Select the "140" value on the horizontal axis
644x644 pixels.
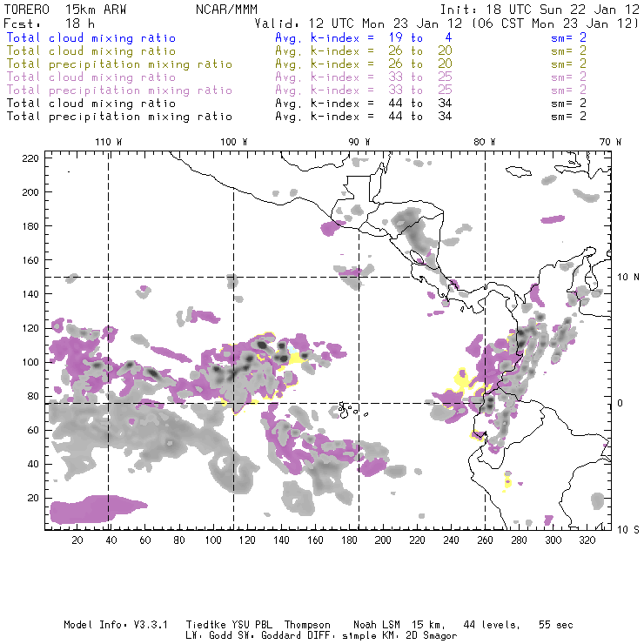[281, 540]
